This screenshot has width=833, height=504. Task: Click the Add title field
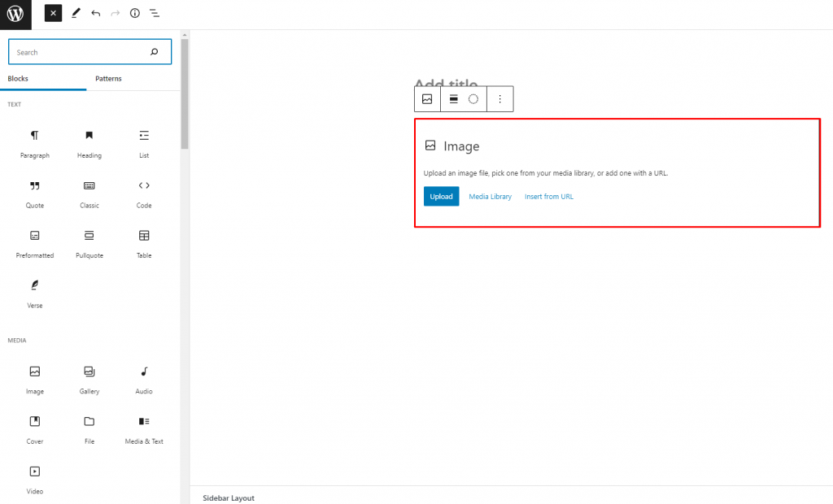click(446, 84)
